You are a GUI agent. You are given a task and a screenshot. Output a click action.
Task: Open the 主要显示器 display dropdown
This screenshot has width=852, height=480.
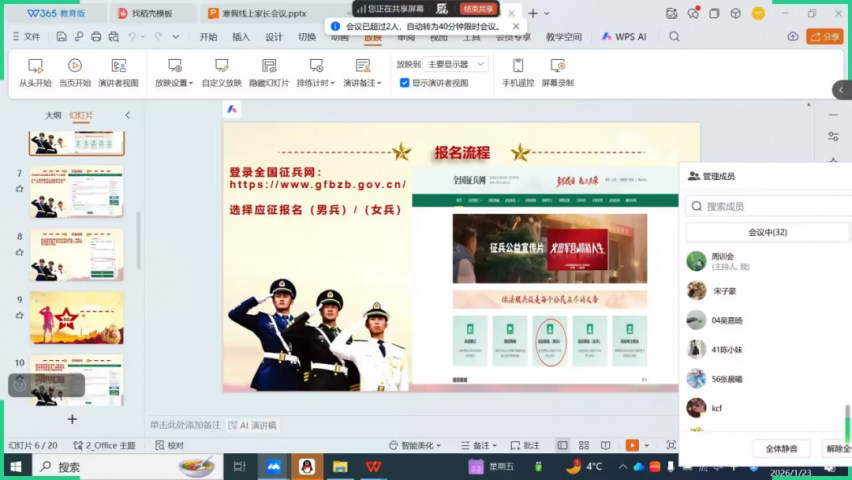455,64
